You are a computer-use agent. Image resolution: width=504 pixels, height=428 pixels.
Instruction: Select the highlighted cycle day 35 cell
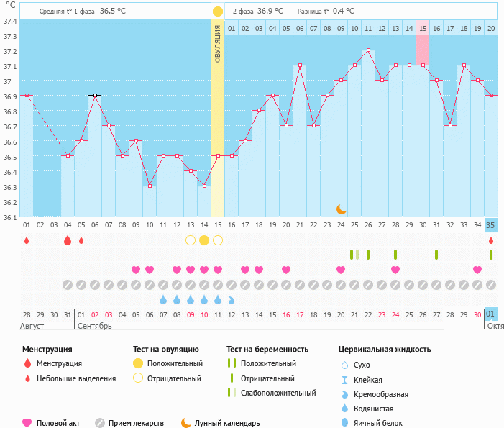click(x=491, y=224)
